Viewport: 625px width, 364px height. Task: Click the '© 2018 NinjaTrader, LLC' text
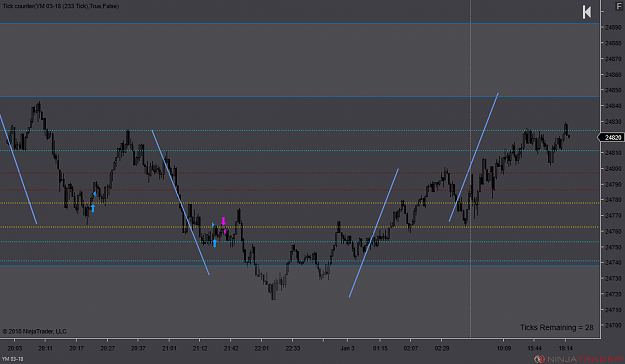pyautogui.click(x=34, y=331)
